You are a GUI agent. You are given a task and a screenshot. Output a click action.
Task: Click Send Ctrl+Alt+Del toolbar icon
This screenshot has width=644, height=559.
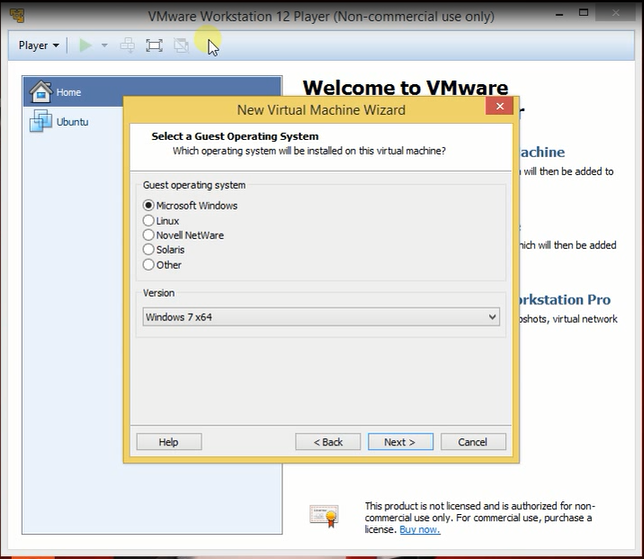(127, 45)
